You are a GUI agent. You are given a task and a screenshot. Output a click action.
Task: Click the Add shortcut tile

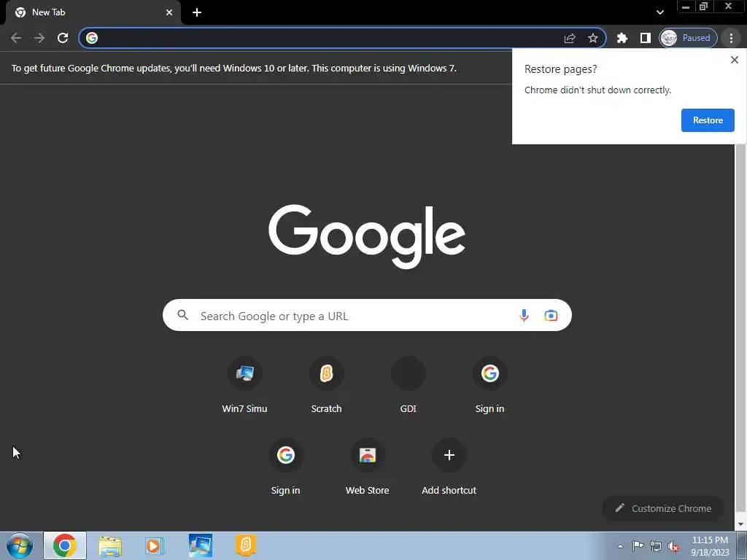click(449, 467)
